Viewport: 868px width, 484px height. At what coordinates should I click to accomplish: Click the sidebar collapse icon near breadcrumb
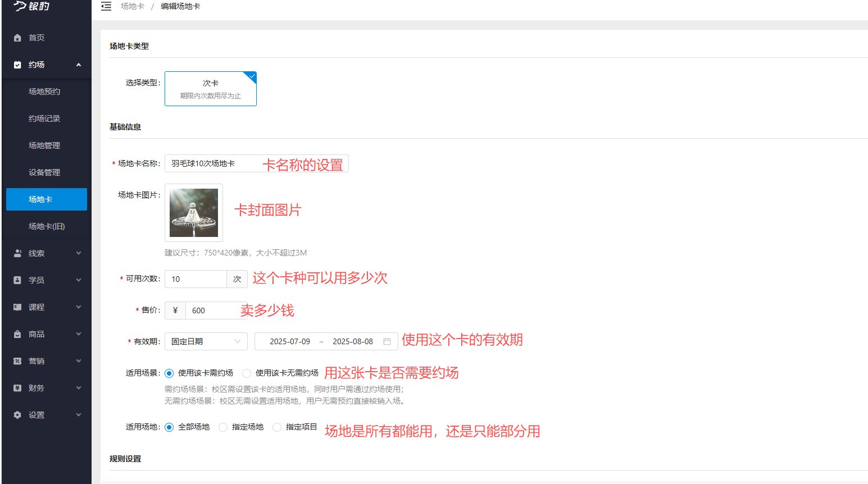pos(106,6)
